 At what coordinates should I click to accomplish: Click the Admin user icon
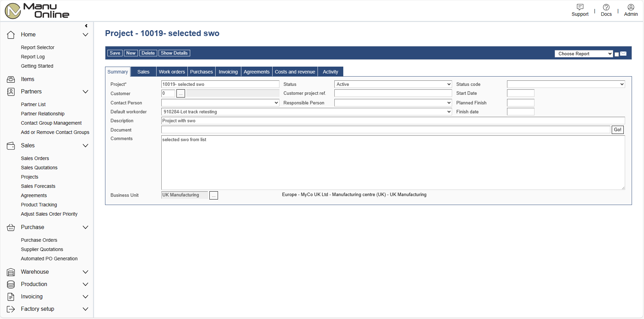coord(631,7)
